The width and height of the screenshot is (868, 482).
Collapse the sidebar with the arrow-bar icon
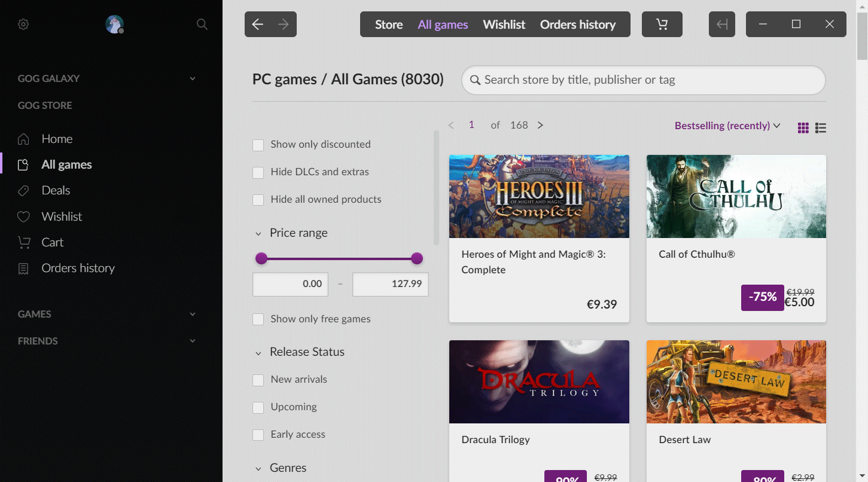[x=722, y=25]
